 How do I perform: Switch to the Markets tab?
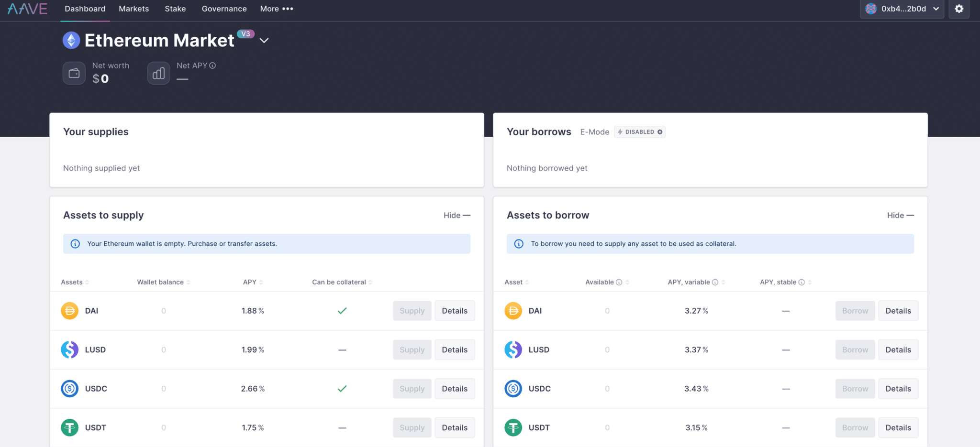click(134, 9)
